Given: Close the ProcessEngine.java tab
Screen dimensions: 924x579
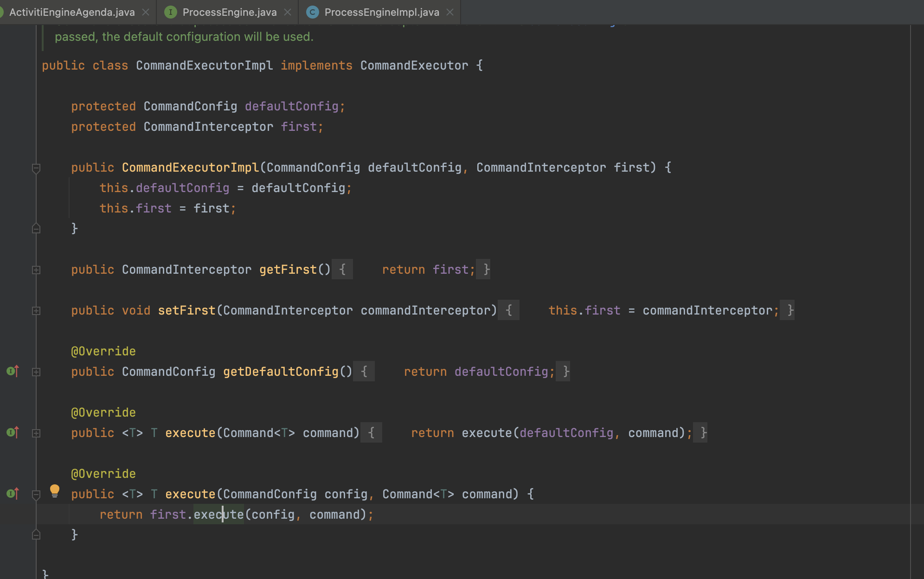Looking at the screenshot, I should 288,12.
